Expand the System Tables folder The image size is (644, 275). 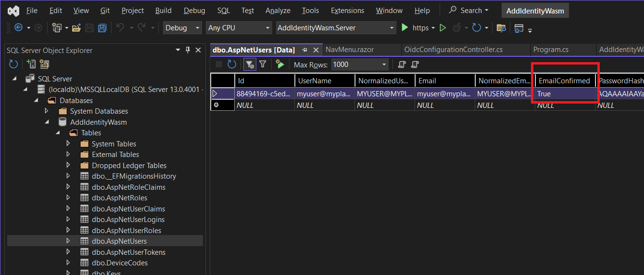tap(68, 144)
